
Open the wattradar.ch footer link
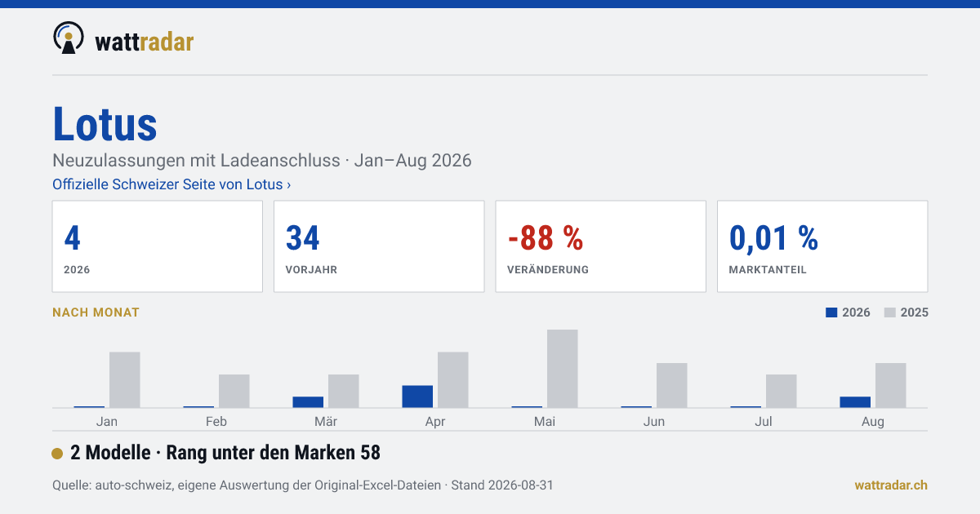891,485
